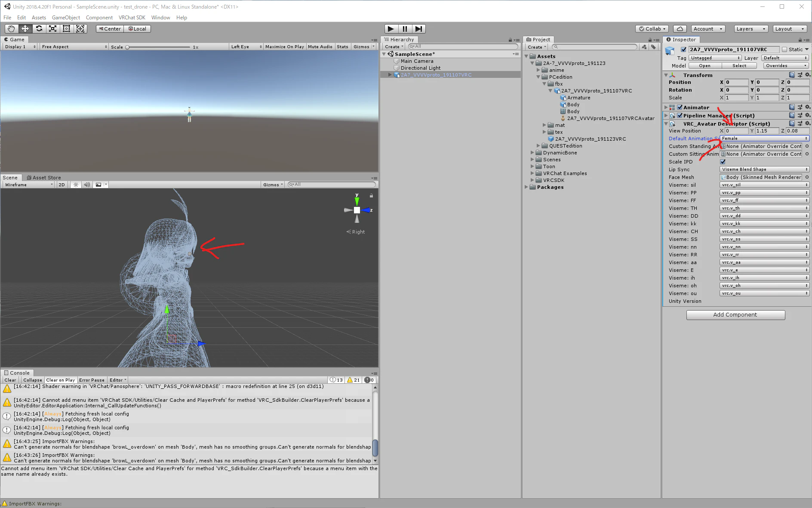Select the Hand tool in toolbar
The width and height of the screenshot is (812, 508).
tap(11, 29)
